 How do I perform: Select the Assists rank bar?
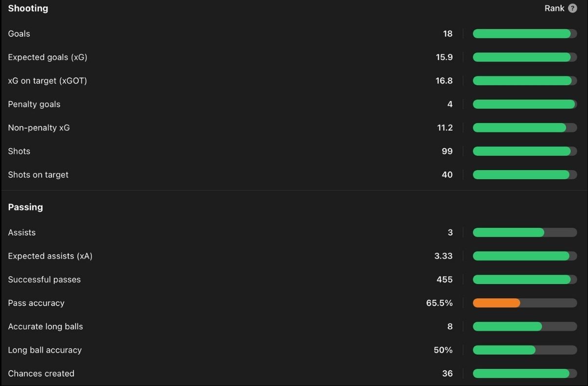[525, 232]
